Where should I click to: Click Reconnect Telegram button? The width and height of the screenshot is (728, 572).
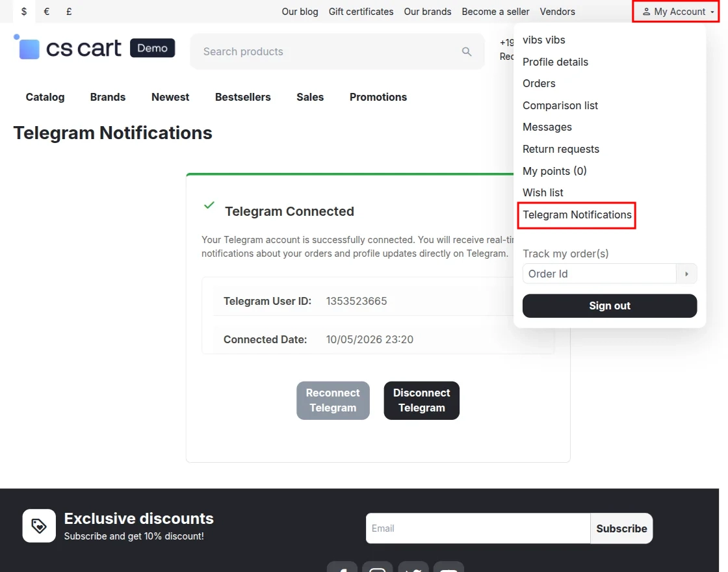pyautogui.click(x=333, y=400)
